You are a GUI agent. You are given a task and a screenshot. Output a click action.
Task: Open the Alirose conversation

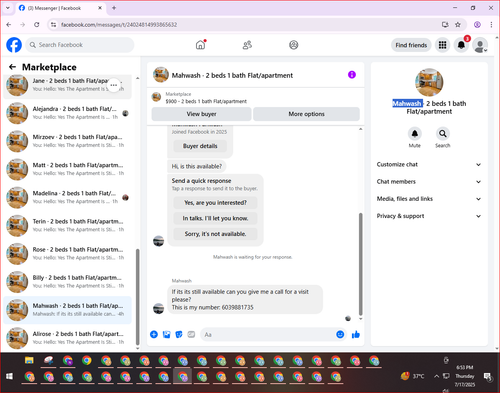pyautogui.click(x=67, y=338)
